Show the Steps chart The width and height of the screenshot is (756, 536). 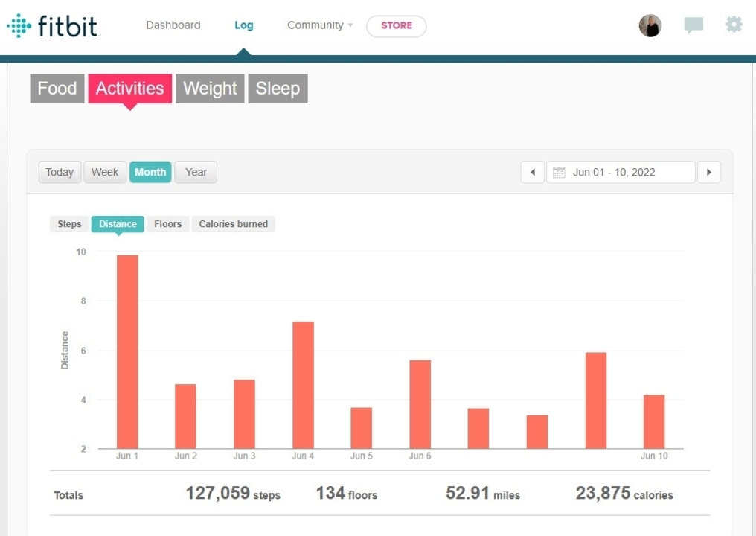click(69, 224)
